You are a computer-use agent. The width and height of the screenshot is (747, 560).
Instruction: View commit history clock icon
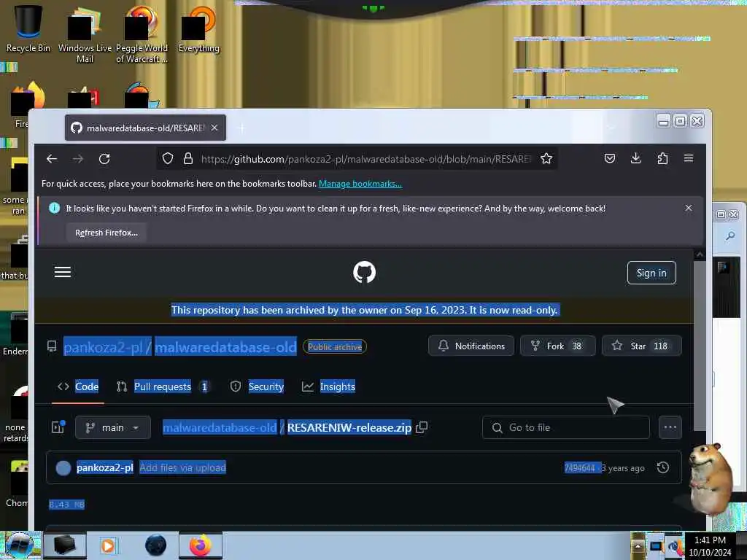(x=662, y=467)
